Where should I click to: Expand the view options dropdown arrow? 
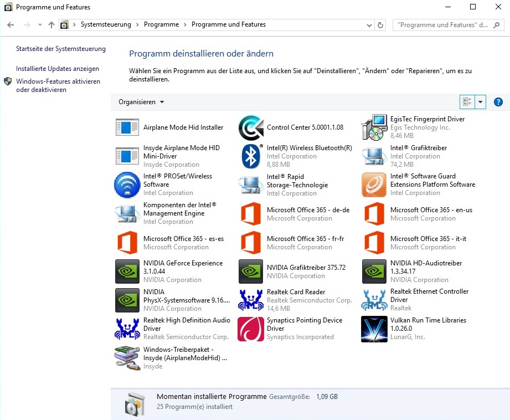click(x=481, y=102)
